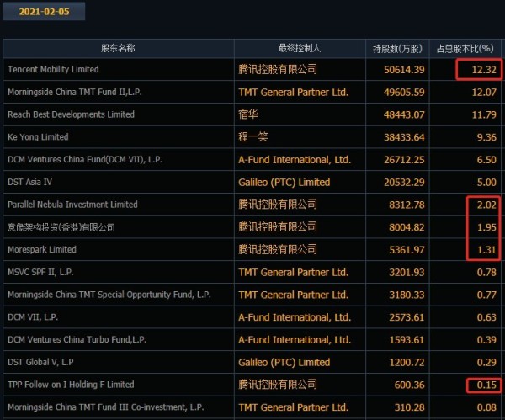505x420 pixels.
Task: Click the 最终控制人 column header
Action: [300, 48]
